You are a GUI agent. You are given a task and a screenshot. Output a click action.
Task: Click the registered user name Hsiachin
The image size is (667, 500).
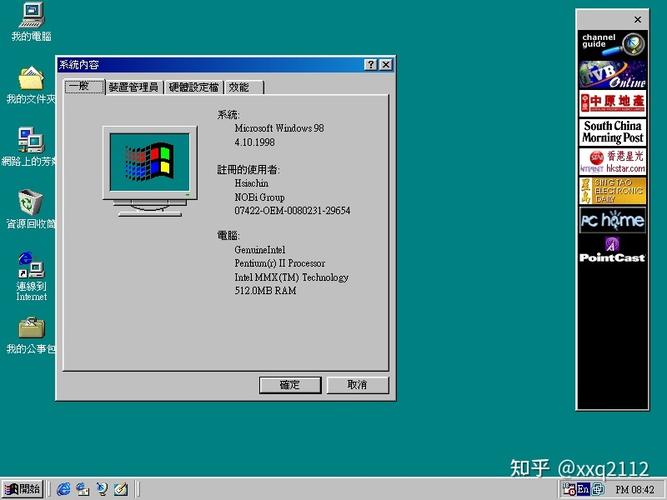tap(251, 183)
